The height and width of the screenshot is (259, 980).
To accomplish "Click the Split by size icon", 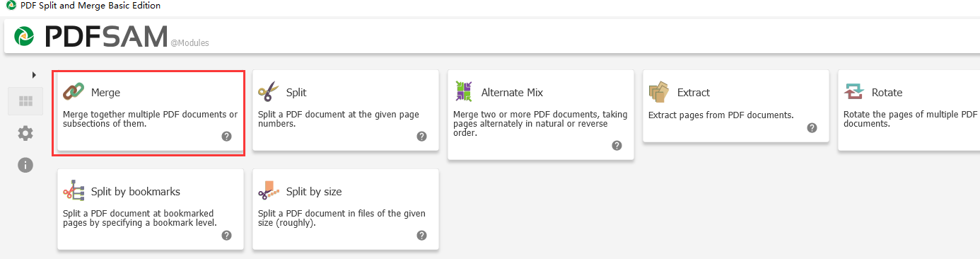I will click(x=268, y=191).
